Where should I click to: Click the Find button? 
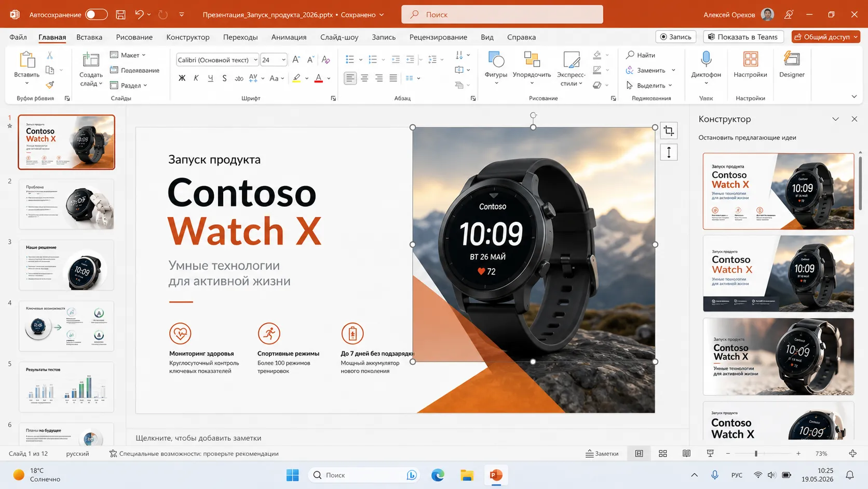[x=641, y=55]
